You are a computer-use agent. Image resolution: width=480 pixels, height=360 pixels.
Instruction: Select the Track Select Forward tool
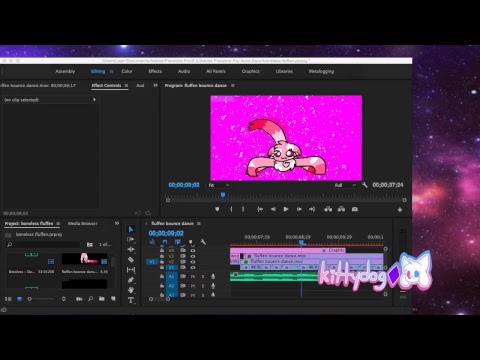(x=131, y=239)
